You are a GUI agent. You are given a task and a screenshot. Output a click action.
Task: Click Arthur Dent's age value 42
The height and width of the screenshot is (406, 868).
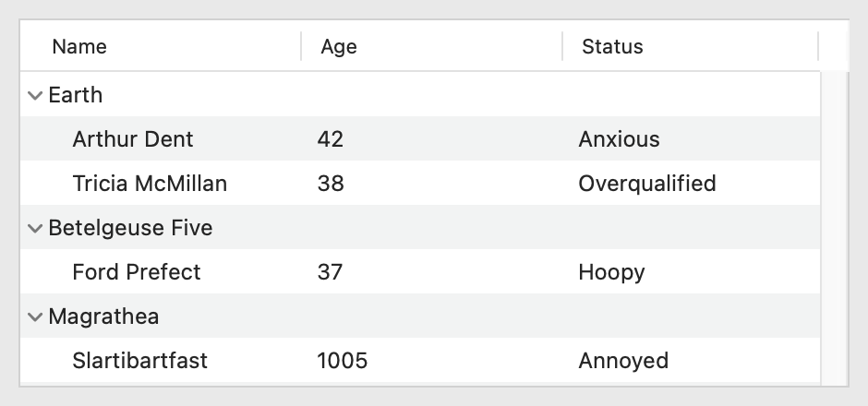tap(331, 139)
